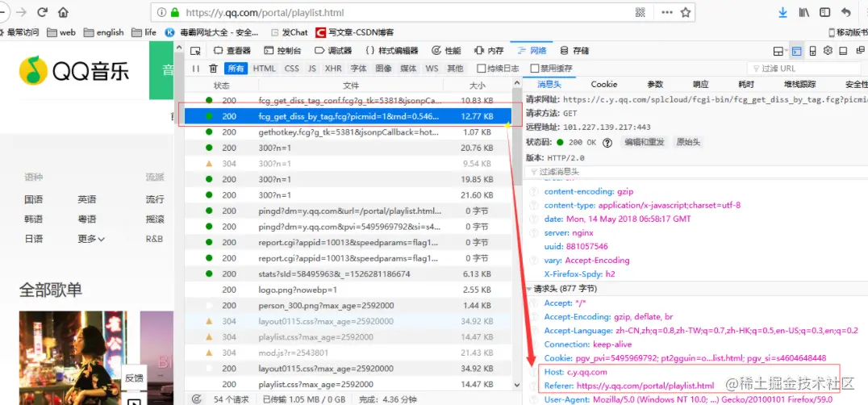Viewport: 868px width, 405px height.
Task: Open the 查看器 inspector tab
Action: coord(232,51)
